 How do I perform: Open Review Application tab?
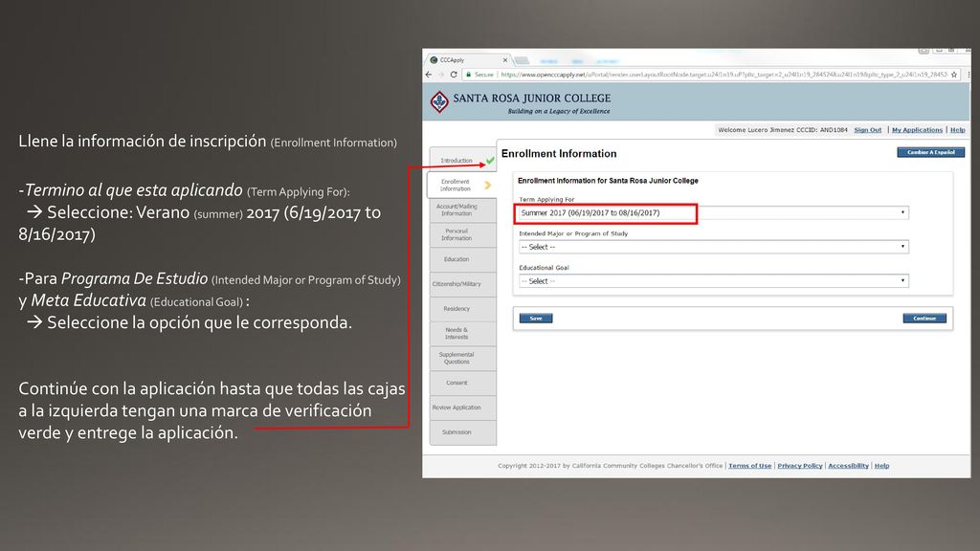(462, 408)
